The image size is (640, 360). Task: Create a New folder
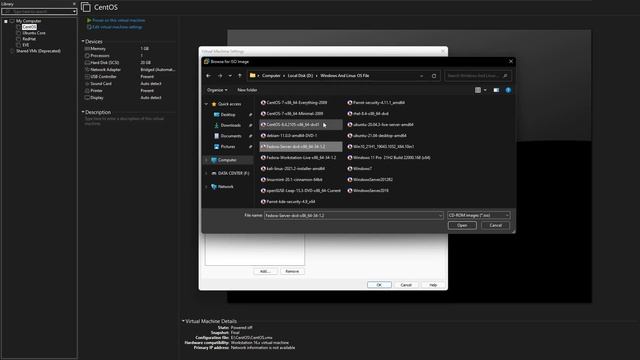(247, 90)
